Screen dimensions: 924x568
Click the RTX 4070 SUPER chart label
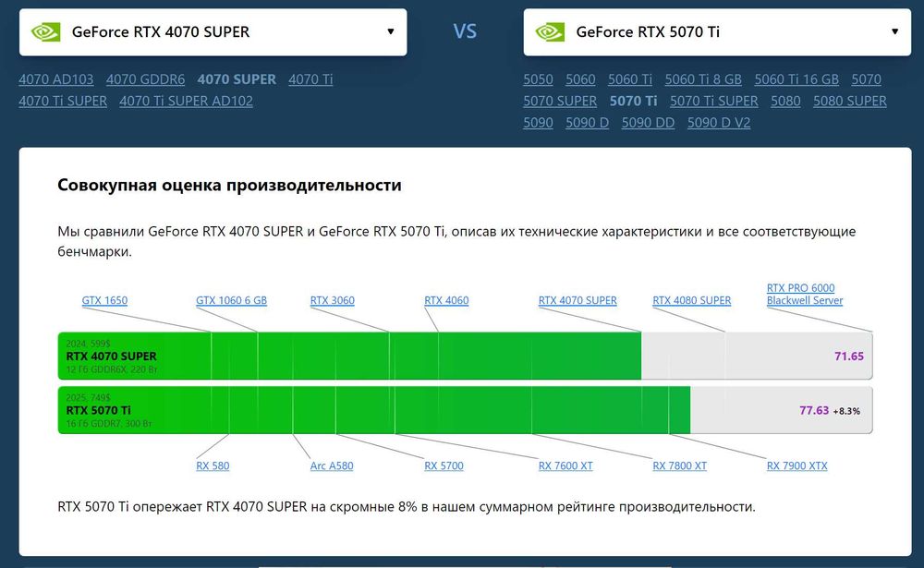(x=577, y=300)
